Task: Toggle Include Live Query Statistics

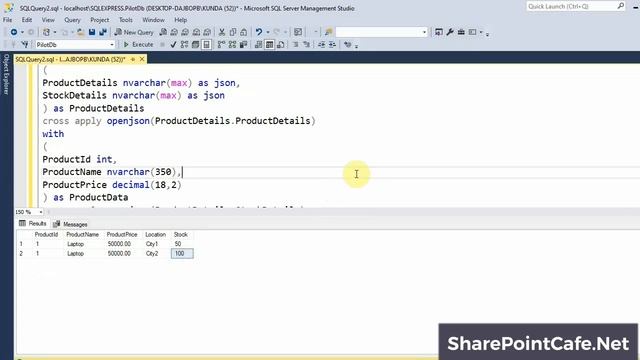Action: pos(232,44)
